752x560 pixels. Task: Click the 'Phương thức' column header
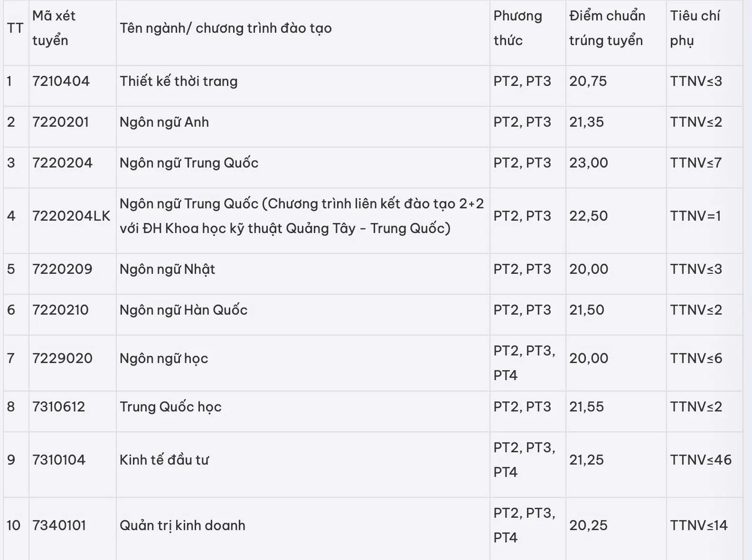click(517, 28)
